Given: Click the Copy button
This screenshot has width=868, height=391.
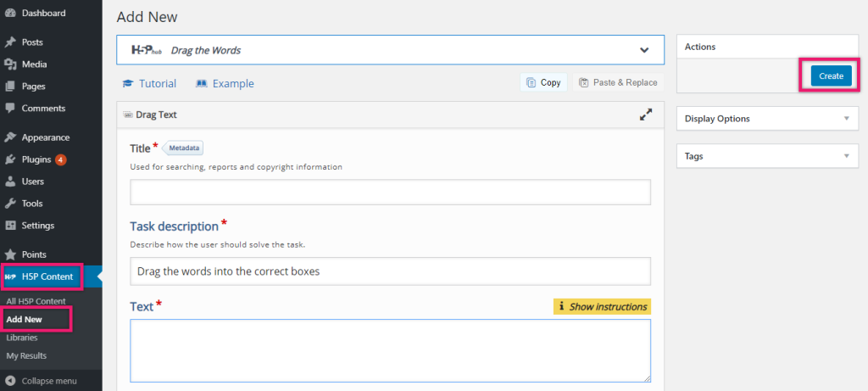Looking at the screenshot, I should pyautogui.click(x=543, y=82).
